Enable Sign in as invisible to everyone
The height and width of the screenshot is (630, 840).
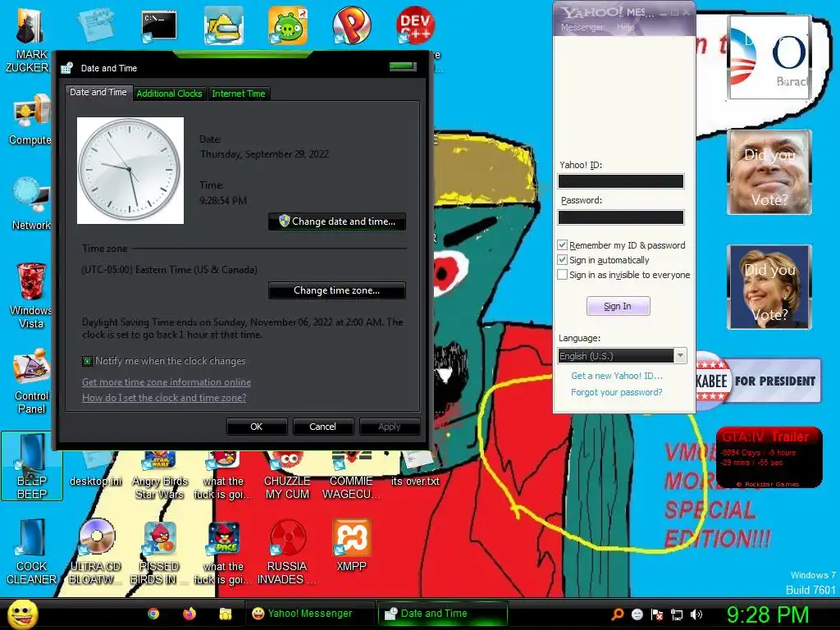[x=562, y=275]
